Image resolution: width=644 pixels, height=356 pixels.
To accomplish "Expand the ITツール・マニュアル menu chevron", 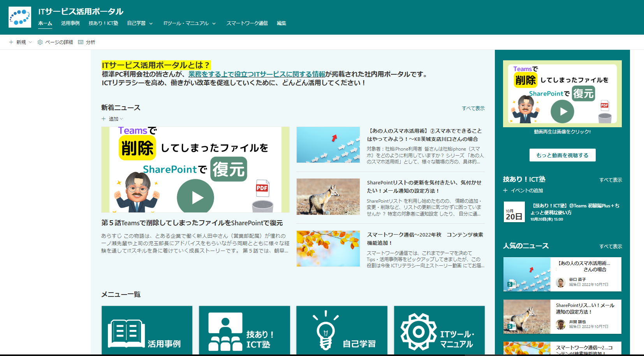I will (214, 23).
